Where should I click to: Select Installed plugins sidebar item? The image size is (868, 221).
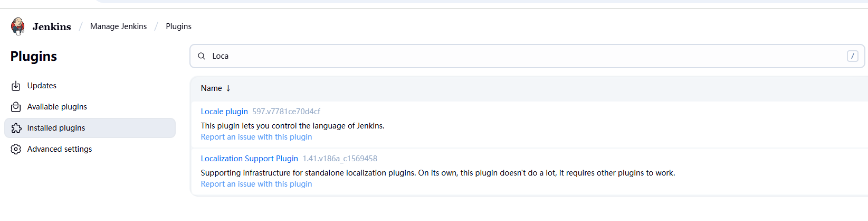90,128
